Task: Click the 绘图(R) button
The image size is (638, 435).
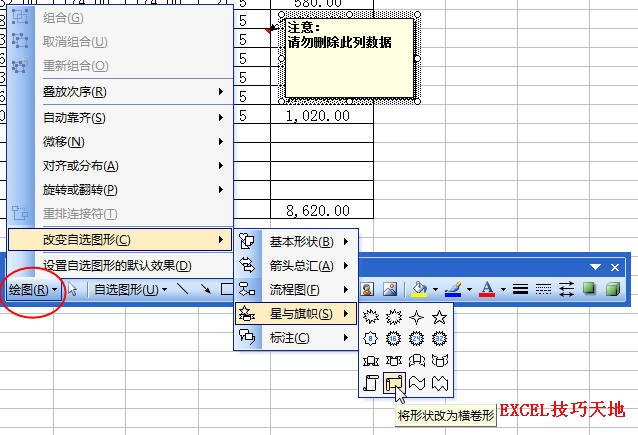Action: pos(33,290)
